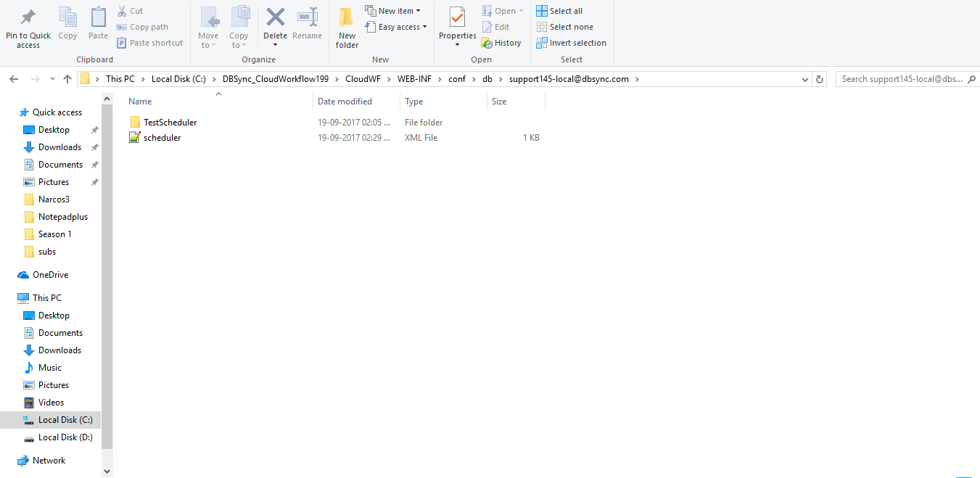Navigate up one folder with up arrow
Image resolution: width=980 pixels, height=478 pixels.
tap(67, 79)
